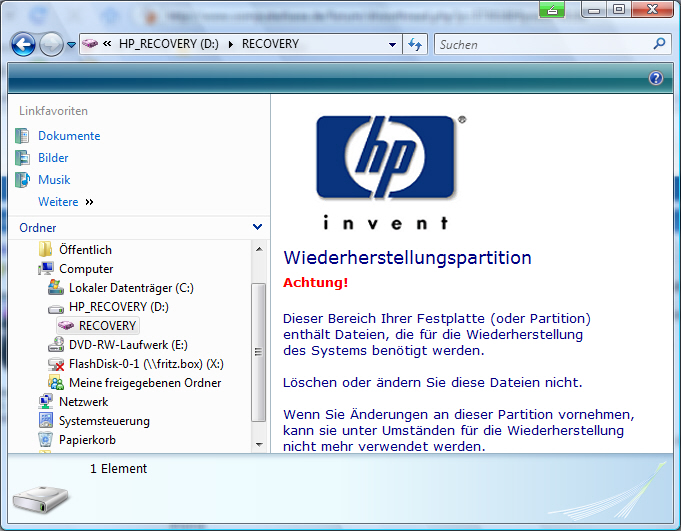Open Bilder favorite link
The height and width of the screenshot is (531, 681).
click(53, 158)
